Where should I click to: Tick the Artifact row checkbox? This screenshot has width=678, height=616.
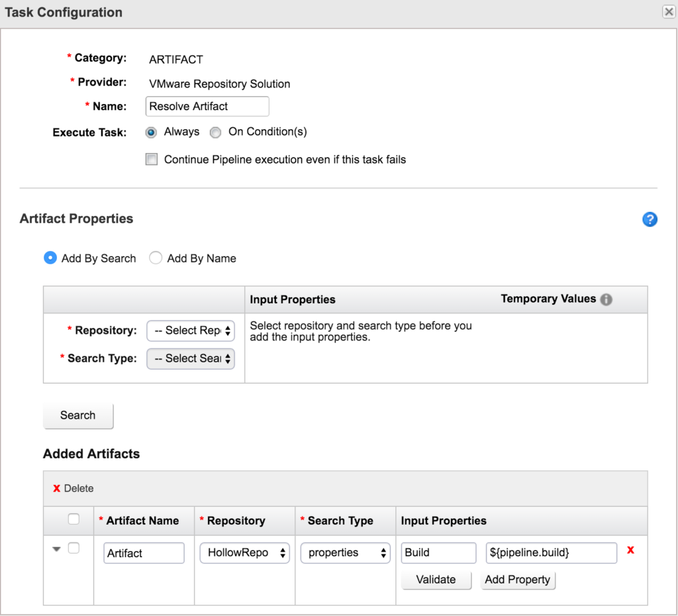(x=74, y=548)
